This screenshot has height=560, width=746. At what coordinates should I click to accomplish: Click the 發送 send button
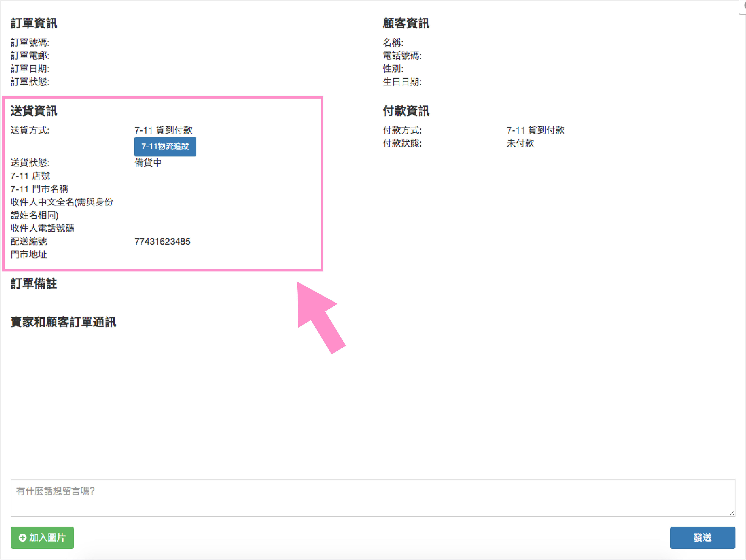click(x=702, y=537)
